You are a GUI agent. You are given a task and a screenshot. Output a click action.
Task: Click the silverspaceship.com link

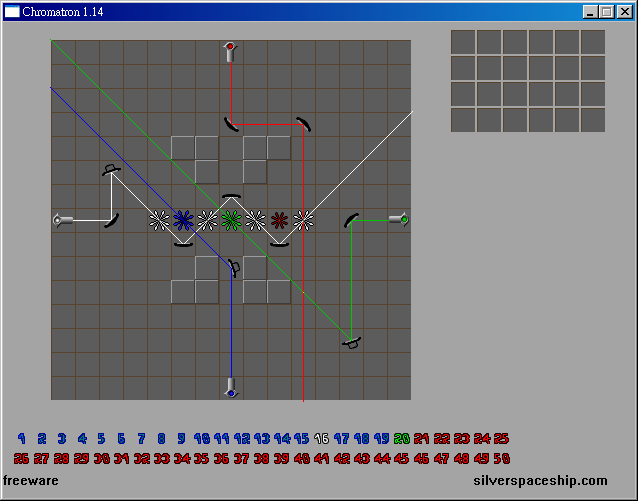pyautogui.click(x=540, y=481)
